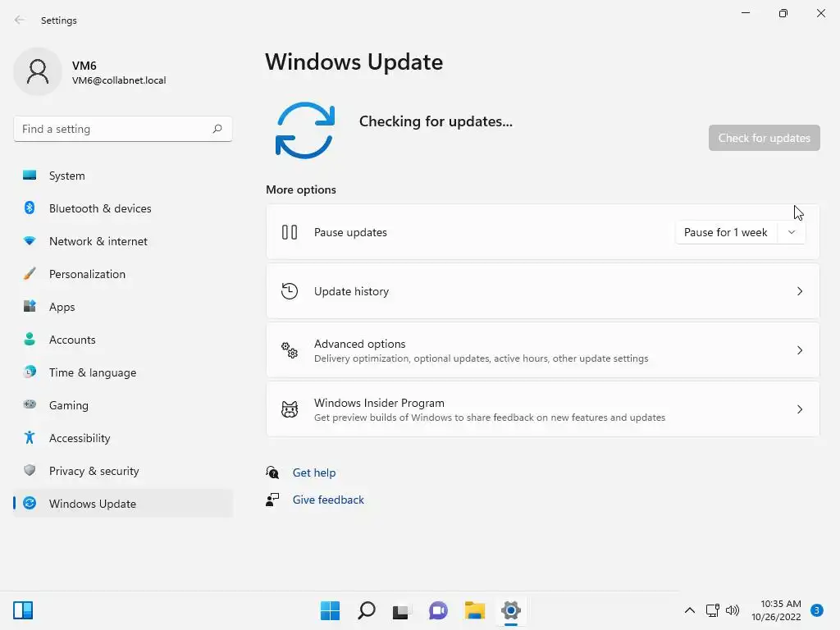This screenshot has height=630, width=840.
Task: Click the Windows Insider Program label
Action: click(x=379, y=402)
